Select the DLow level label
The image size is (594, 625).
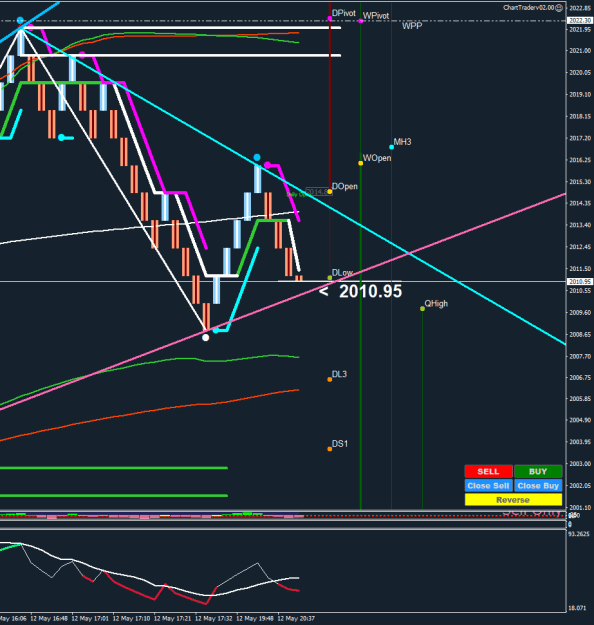(342, 273)
